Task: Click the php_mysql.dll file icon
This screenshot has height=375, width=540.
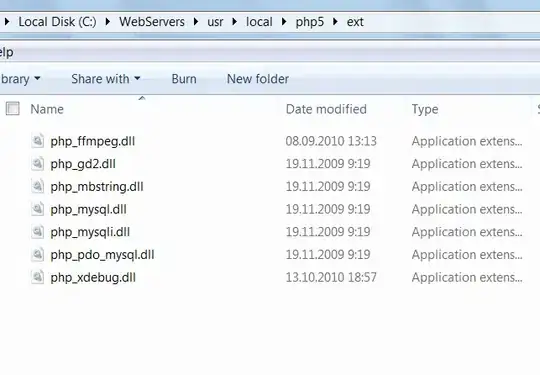Action: click(38, 209)
